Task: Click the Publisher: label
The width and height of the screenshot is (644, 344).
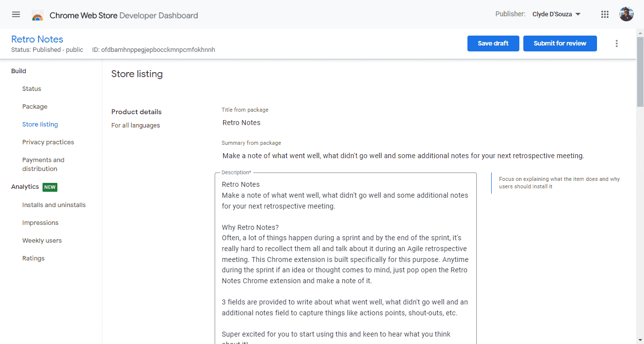Action: pos(510,14)
